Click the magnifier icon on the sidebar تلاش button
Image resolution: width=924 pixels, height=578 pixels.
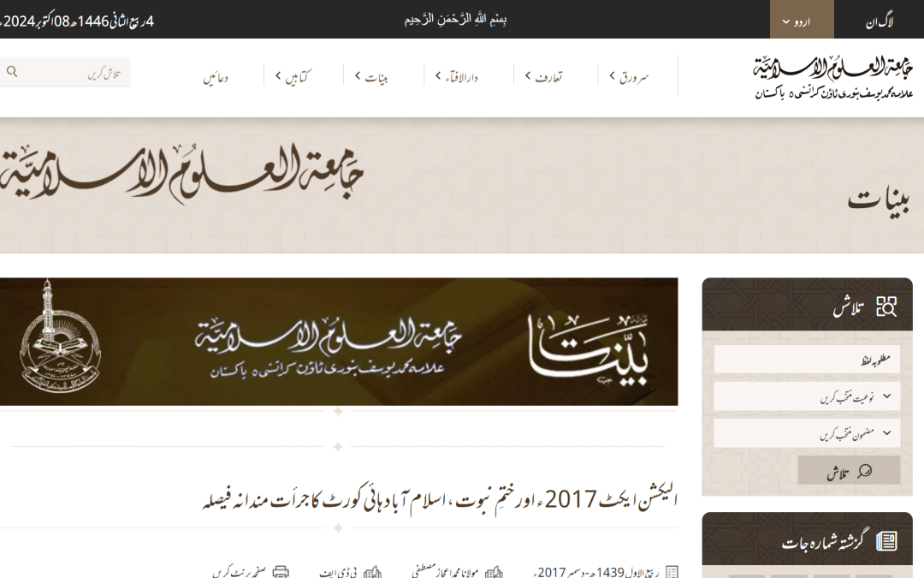click(864, 471)
